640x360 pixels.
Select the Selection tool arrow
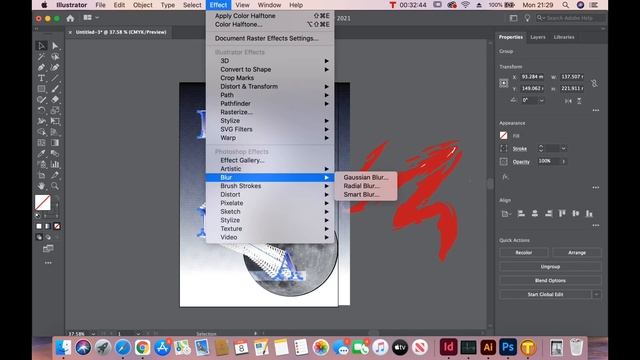[x=41, y=46]
